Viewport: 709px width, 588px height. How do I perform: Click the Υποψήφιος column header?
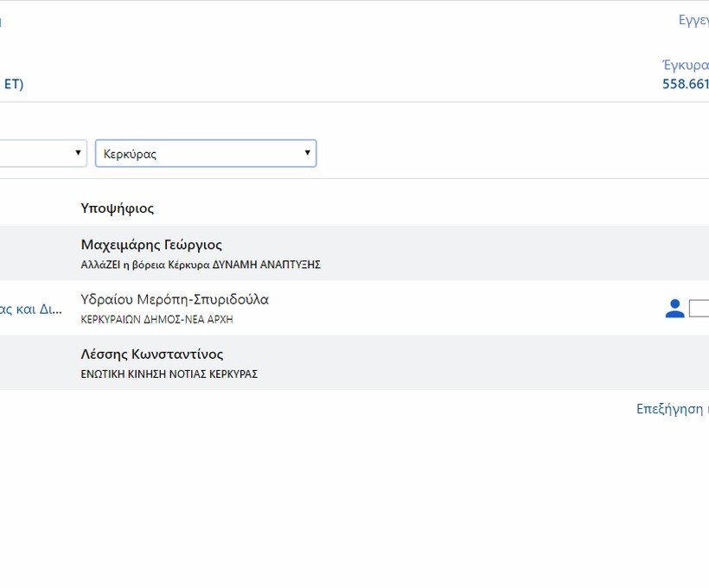coord(118,208)
